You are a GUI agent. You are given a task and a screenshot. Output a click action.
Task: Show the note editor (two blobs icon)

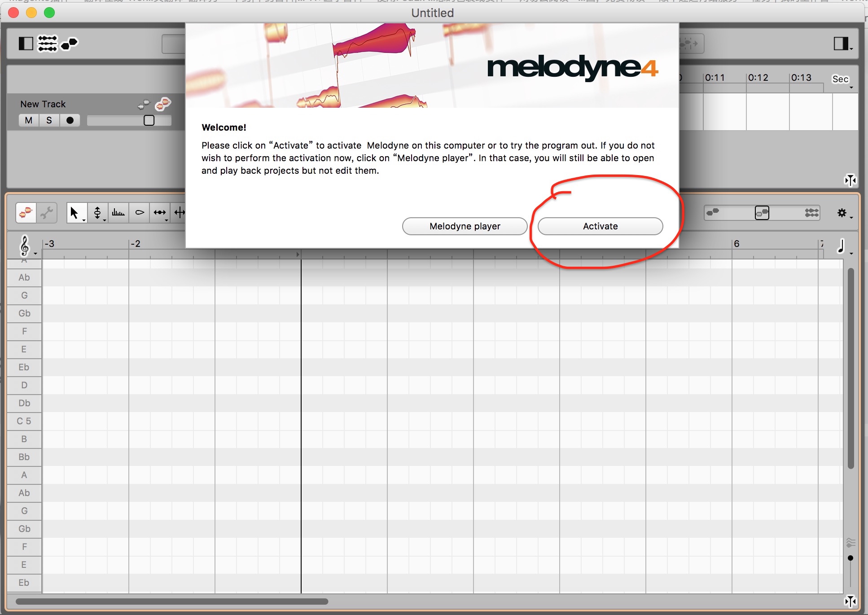tap(69, 44)
